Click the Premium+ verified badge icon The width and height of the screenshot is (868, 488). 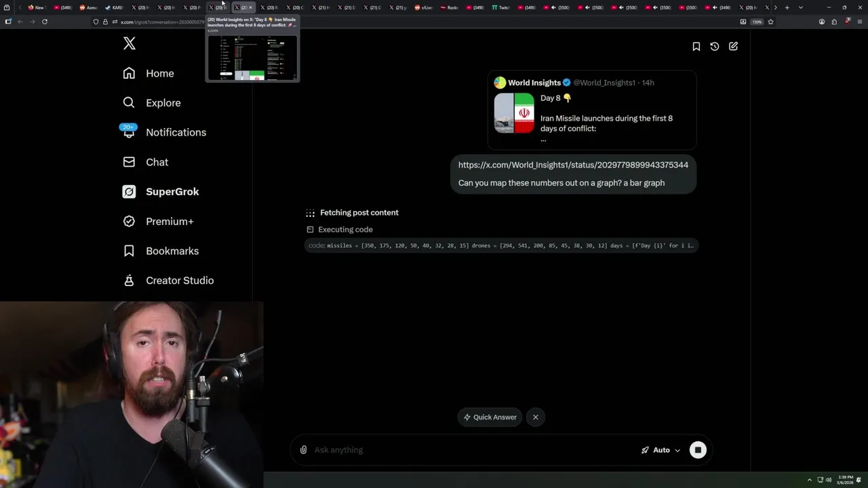(129, 221)
